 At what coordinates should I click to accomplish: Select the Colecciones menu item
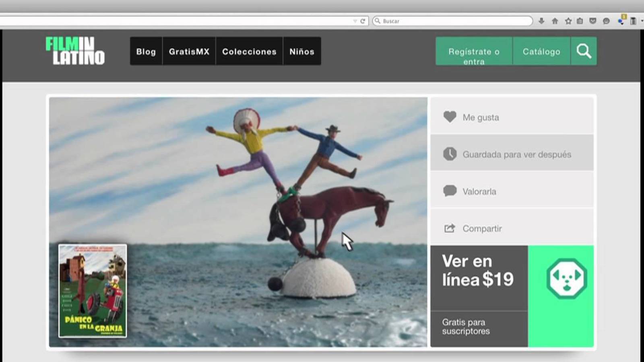coord(249,51)
